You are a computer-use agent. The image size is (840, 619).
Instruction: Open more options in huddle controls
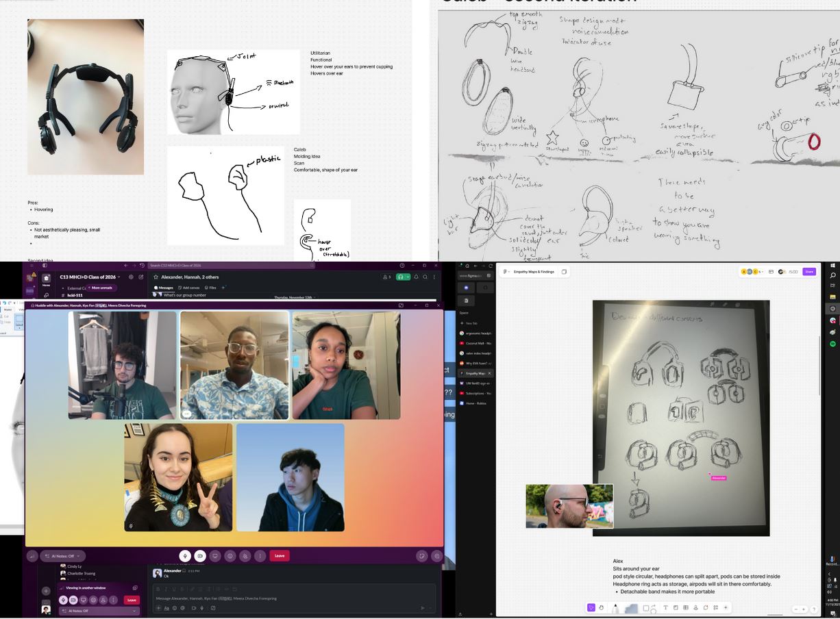[260, 556]
